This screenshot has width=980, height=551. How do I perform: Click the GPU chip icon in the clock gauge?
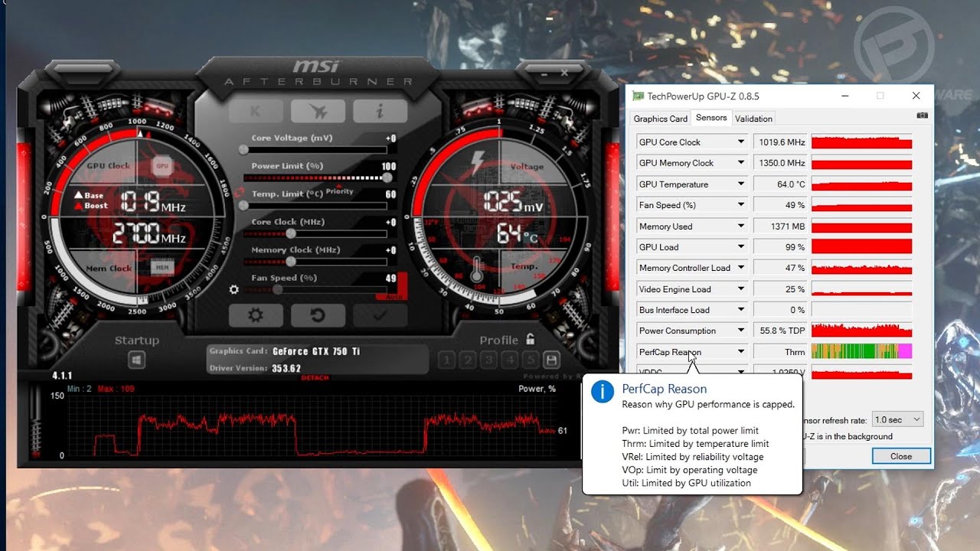pyautogui.click(x=161, y=165)
